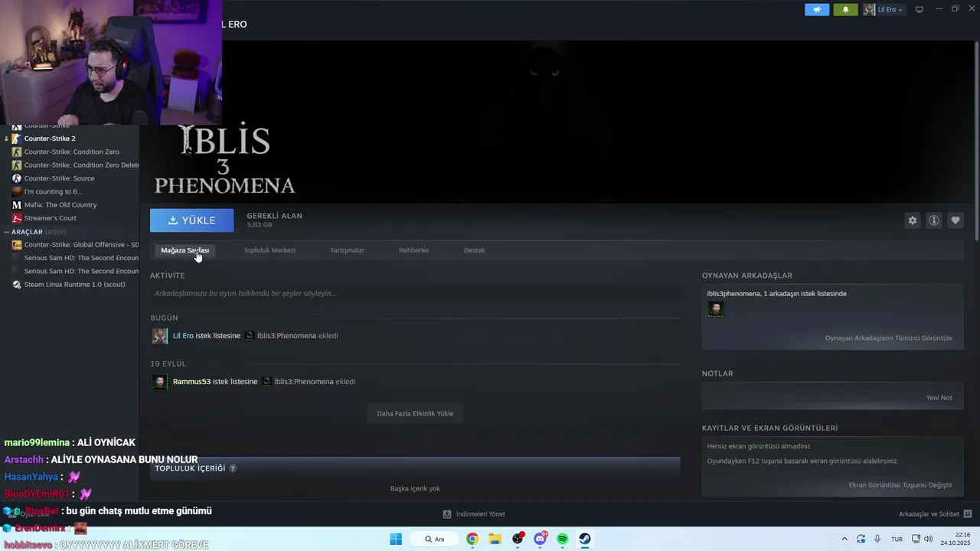Open the game info icon
The image size is (980, 551).
point(933,220)
